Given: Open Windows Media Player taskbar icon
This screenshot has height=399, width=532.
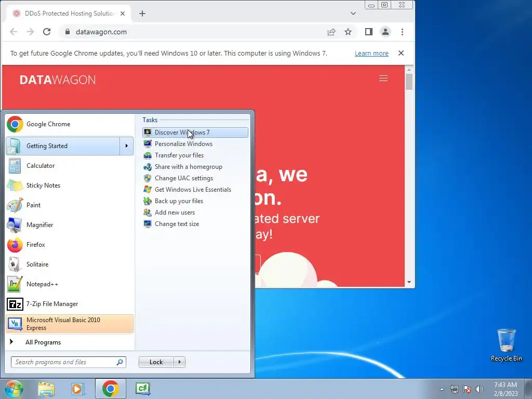Looking at the screenshot, I should pos(77,389).
